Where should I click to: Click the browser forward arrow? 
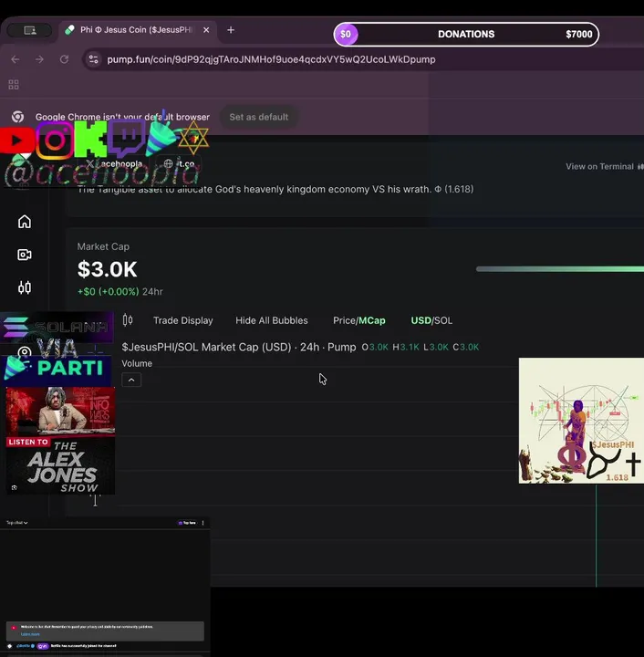point(40,59)
